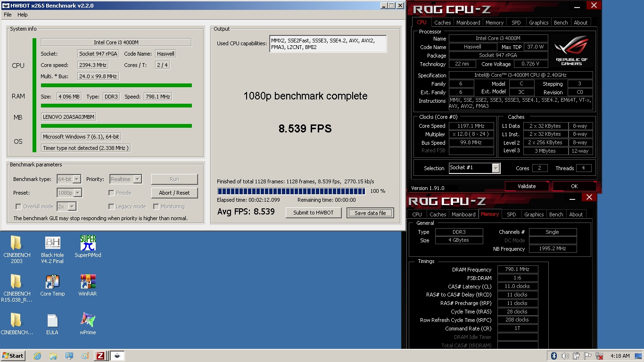Open the network status tray icon
The height and width of the screenshot is (362, 644).
point(599,356)
